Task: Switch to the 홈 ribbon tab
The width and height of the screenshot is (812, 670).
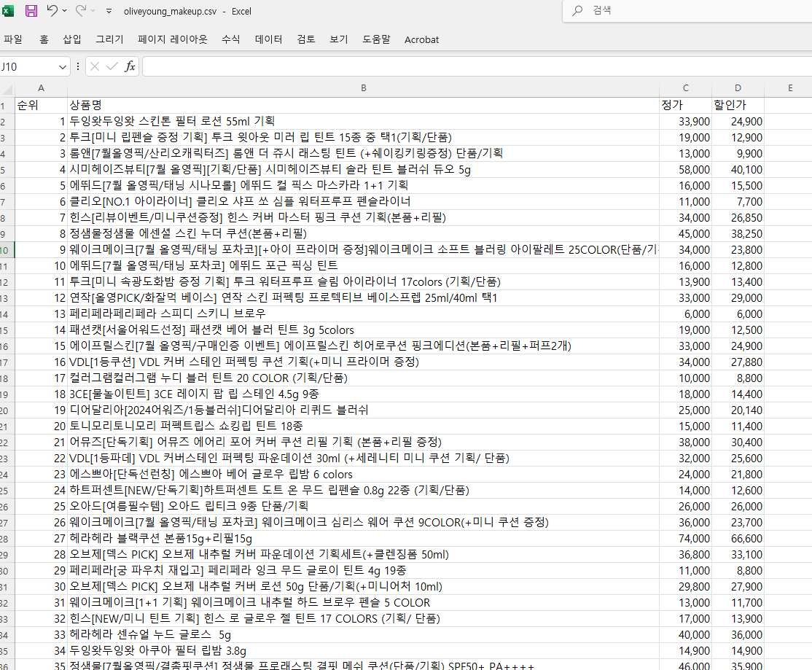Action: (44, 39)
